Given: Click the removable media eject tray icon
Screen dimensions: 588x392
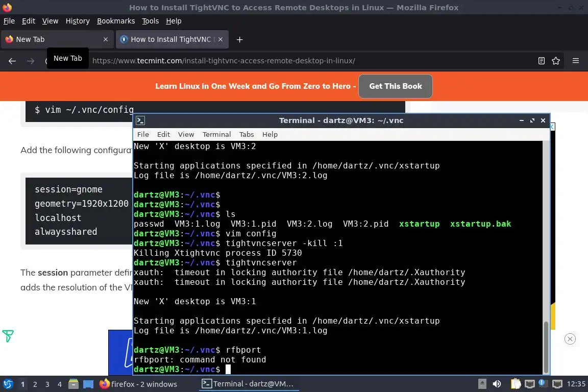Looking at the screenshot, I should [x=482, y=384].
